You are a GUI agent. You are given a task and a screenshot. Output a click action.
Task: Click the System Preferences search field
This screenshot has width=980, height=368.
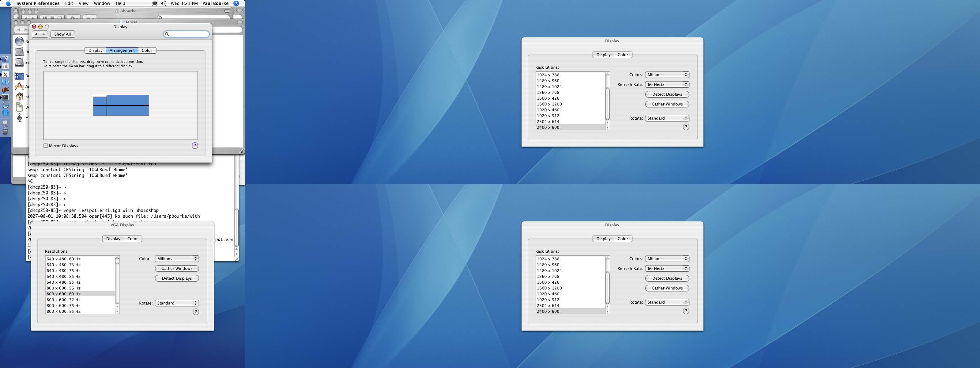point(187,34)
